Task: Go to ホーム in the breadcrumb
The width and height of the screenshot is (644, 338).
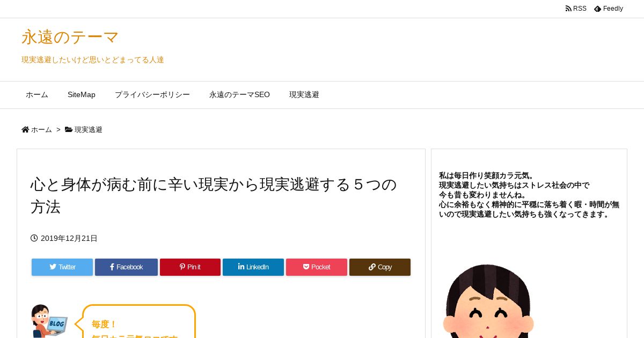Action: coord(41,130)
